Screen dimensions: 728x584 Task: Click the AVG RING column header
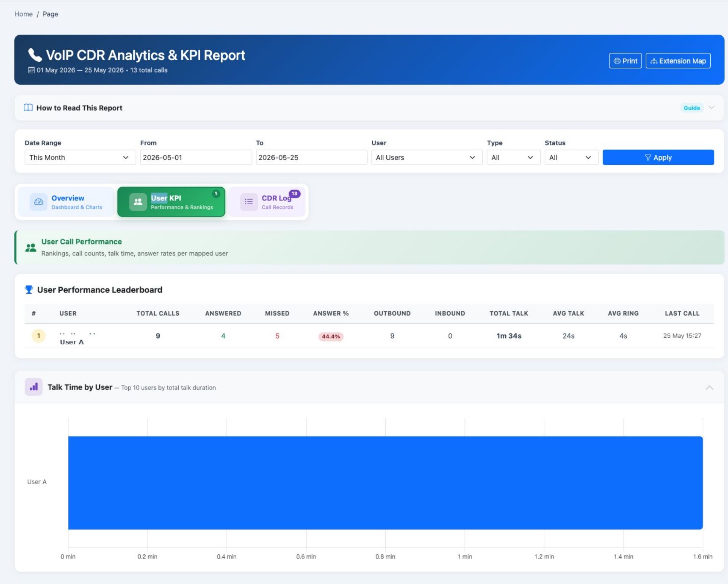623,314
